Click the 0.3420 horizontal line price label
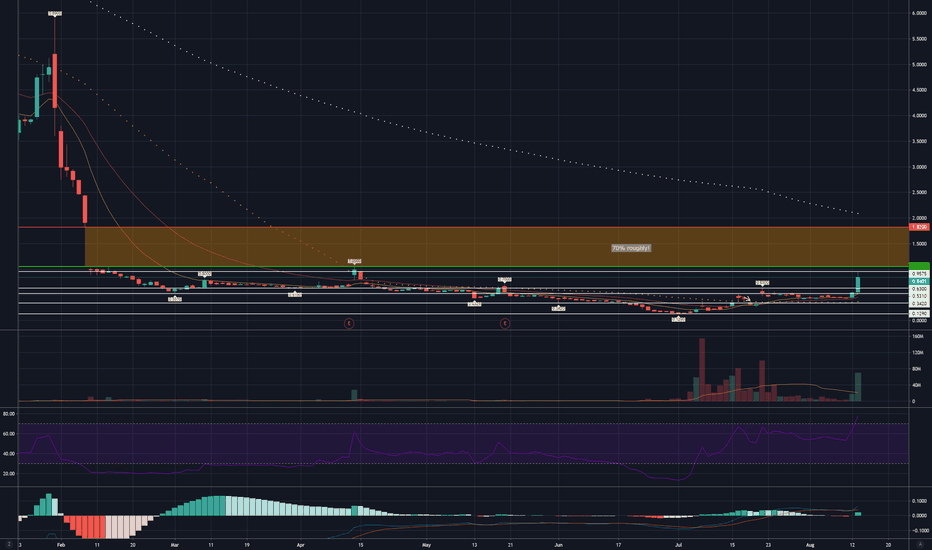Image resolution: width=932 pixels, height=550 pixels. pos(920,303)
